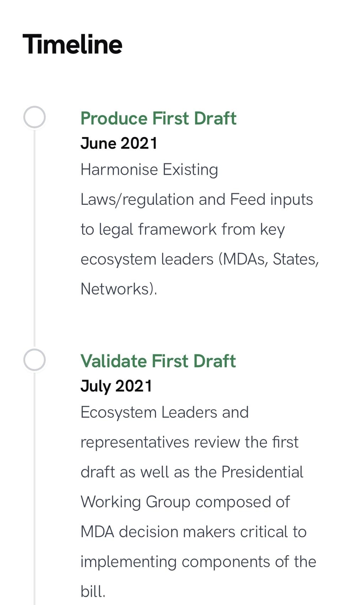Click the Validate First Draft timeline circle
Screen dimensions: 364x605
[34, 360]
